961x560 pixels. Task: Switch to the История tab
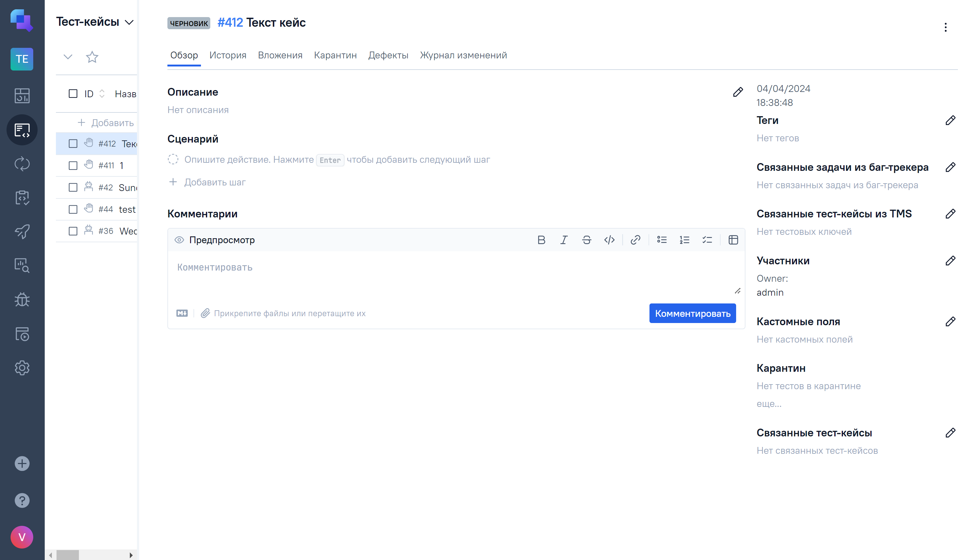tap(228, 55)
